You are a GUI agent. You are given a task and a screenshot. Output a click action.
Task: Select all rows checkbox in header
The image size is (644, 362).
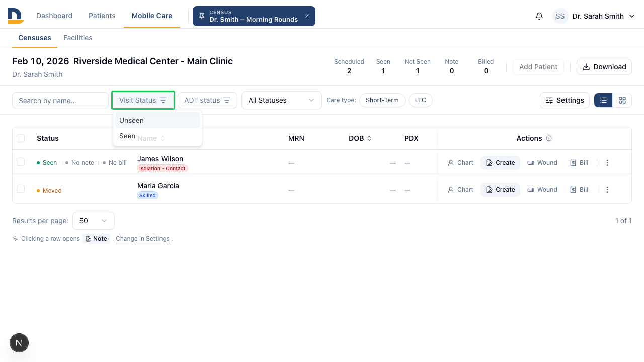coord(21,138)
